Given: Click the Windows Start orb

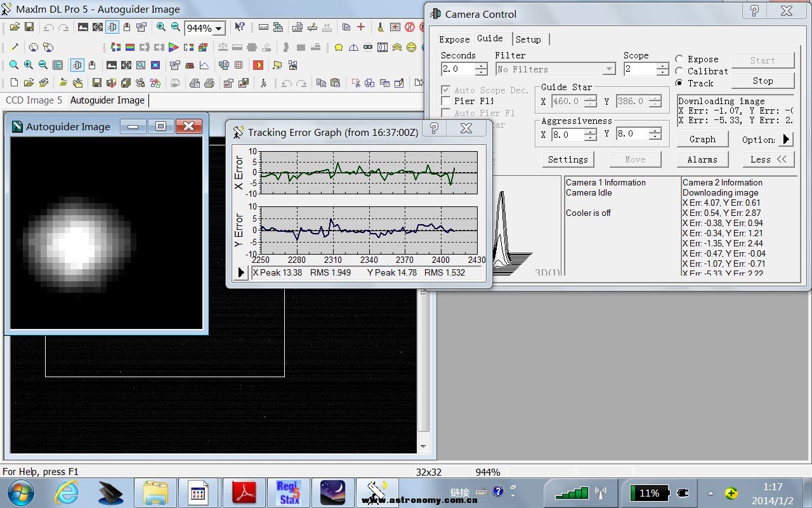Looking at the screenshot, I should click(x=22, y=493).
